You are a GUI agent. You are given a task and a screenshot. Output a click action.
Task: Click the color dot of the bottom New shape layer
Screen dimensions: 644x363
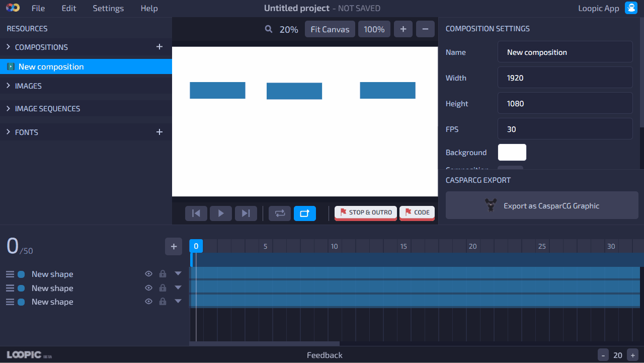[x=21, y=302]
